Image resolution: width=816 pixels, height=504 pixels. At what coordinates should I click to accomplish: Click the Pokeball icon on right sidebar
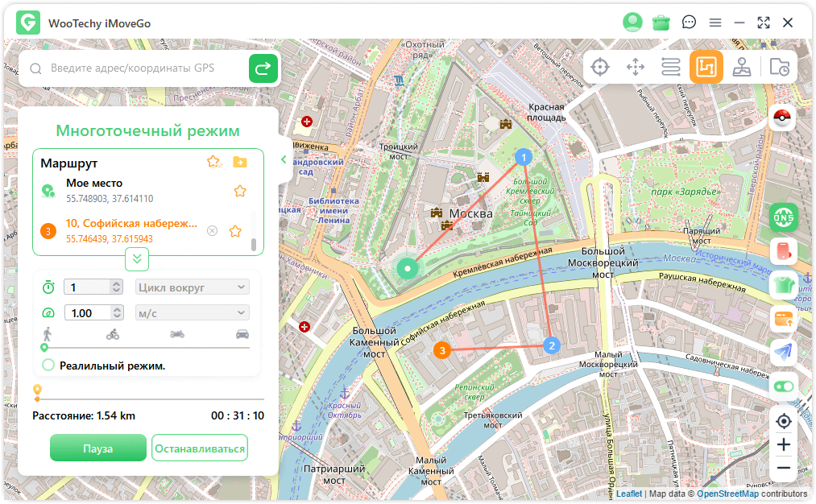click(x=783, y=118)
